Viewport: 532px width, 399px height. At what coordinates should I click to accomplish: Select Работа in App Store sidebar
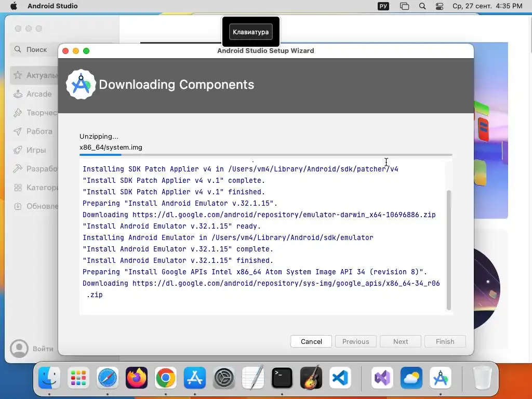pyautogui.click(x=33, y=131)
